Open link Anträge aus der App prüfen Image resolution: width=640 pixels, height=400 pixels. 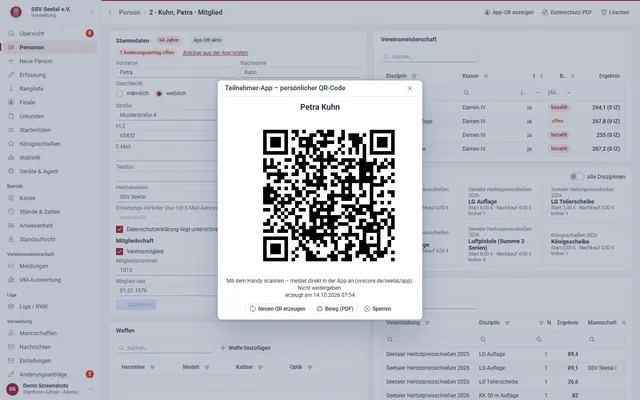click(x=215, y=53)
